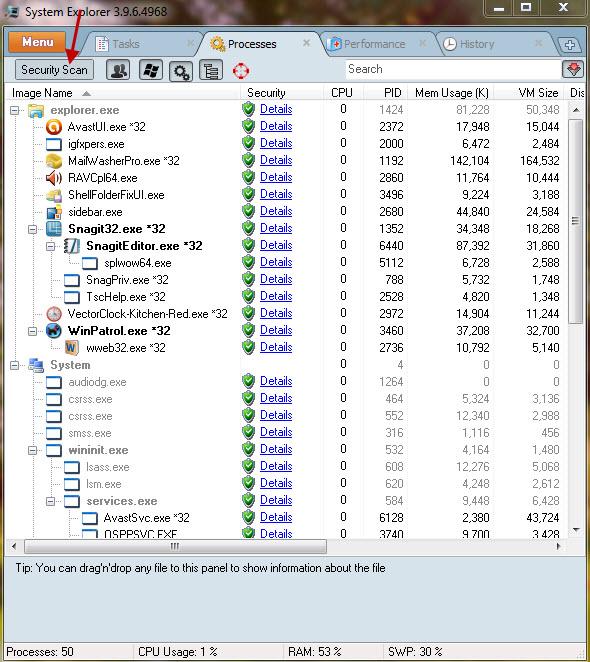Screen dimensions: 590x662
Task: Click the VectorClock-Kitchen-Red.exe clock icon
Action: (54, 314)
